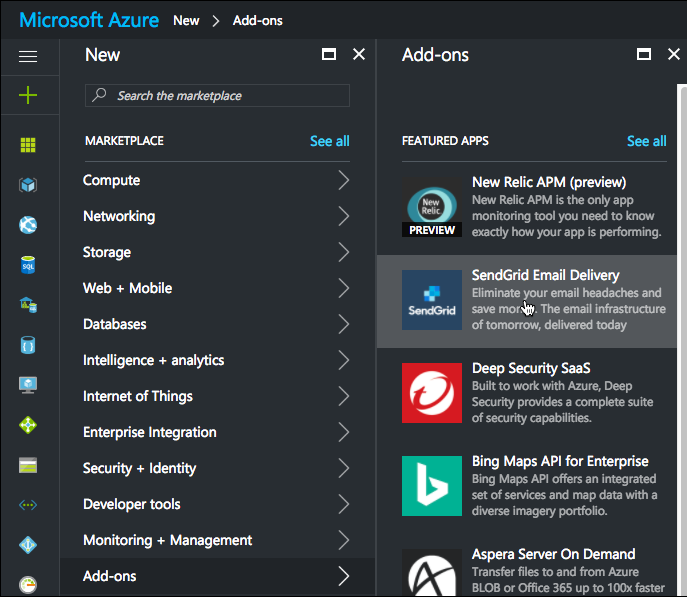This screenshot has width=687, height=601.
Task: Expand the Networking category chevron
Action: click(x=344, y=216)
